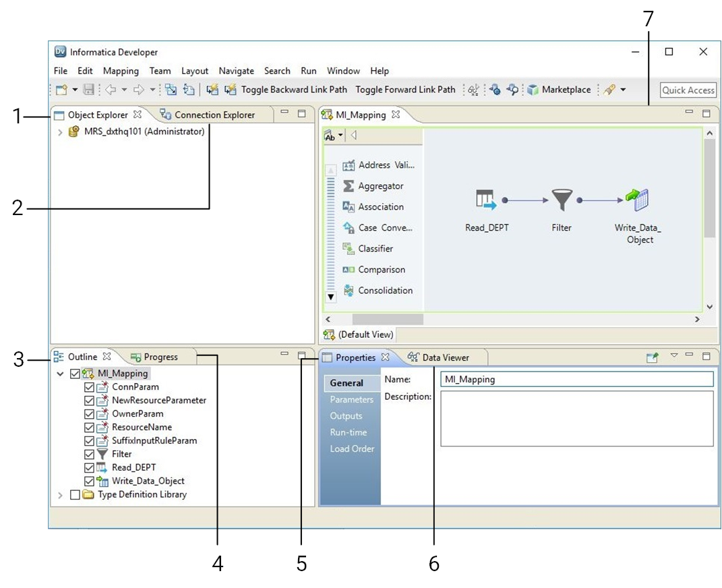
Task: Click the Write_Data_Object target icon
Action: 636,200
